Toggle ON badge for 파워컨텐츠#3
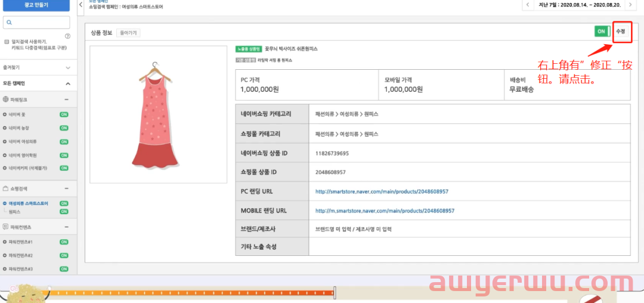 click(x=64, y=269)
